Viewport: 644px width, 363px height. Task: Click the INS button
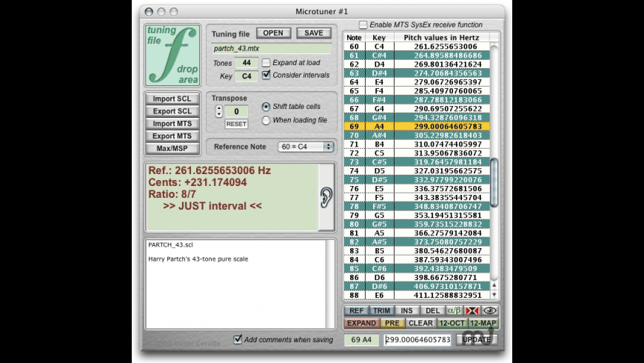click(x=406, y=311)
